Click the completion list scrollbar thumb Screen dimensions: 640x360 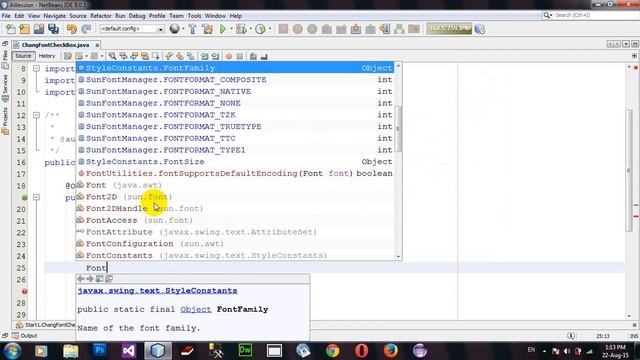click(x=398, y=129)
